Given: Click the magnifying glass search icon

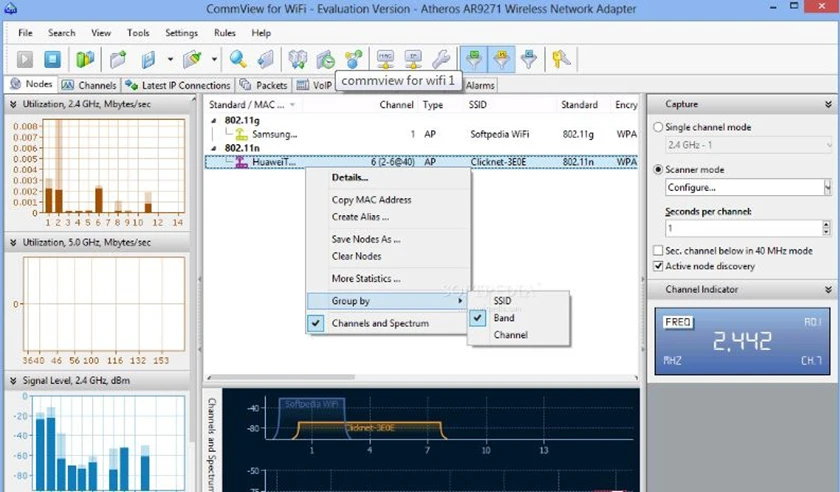Looking at the screenshot, I should [238, 59].
